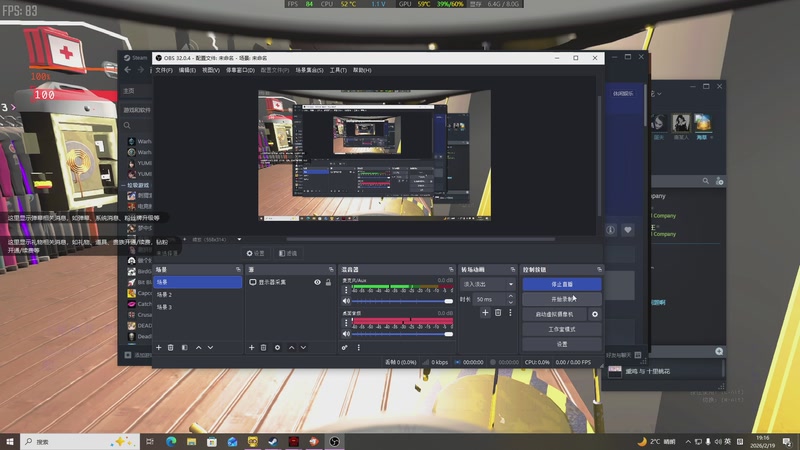Move scene up arrow in Scenes panel
This screenshot has width=800, height=450.
click(198, 347)
